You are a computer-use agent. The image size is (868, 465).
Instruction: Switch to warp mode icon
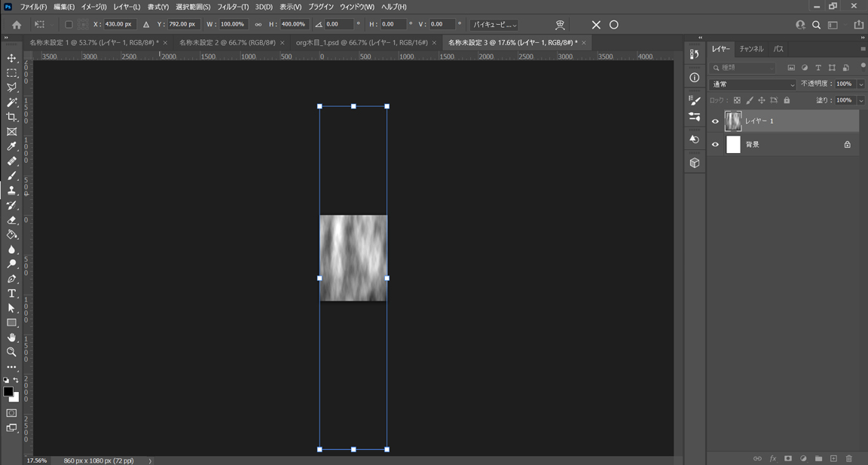pyautogui.click(x=560, y=25)
